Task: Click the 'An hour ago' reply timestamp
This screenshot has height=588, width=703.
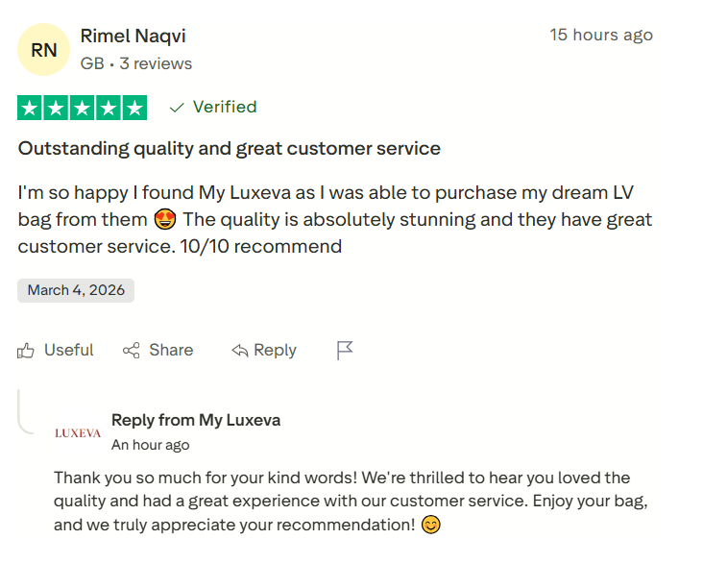Action: (x=151, y=446)
